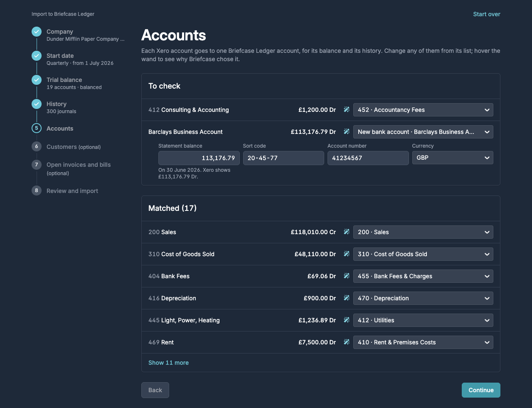Click the Continue button

(481, 390)
